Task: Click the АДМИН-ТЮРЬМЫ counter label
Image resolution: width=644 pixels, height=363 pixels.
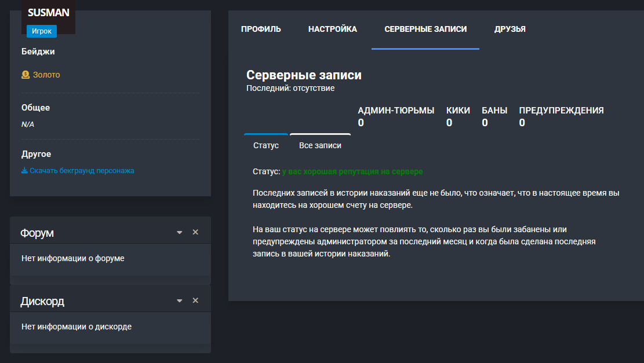Action: coord(396,111)
